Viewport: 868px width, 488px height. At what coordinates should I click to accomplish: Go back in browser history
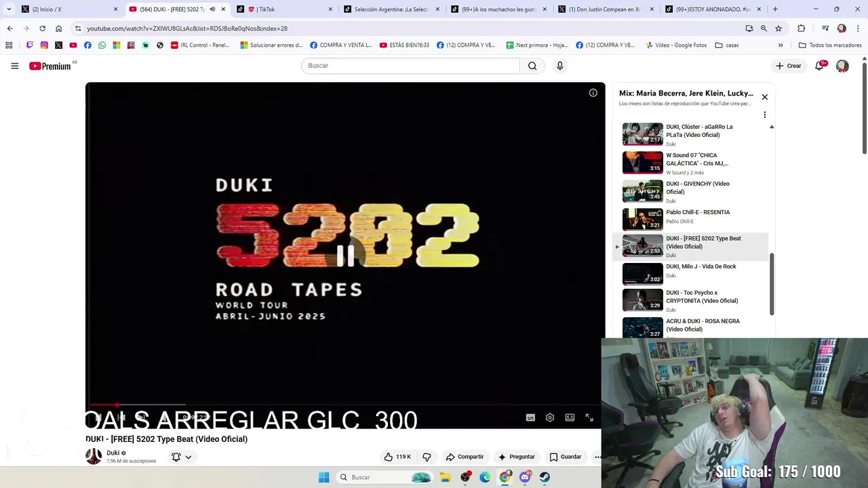click(9, 28)
